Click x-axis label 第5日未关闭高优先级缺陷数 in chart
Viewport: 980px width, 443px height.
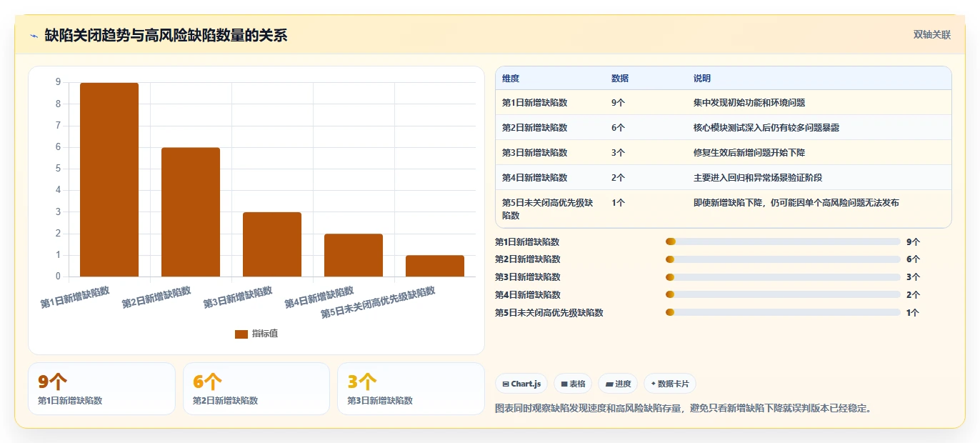[378, 302]
